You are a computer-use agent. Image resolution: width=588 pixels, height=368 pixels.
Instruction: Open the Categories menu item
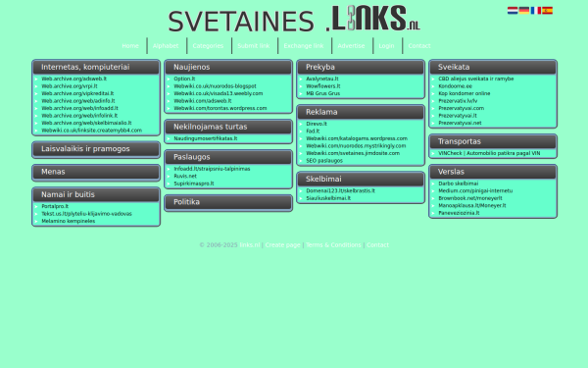point(208,46)
